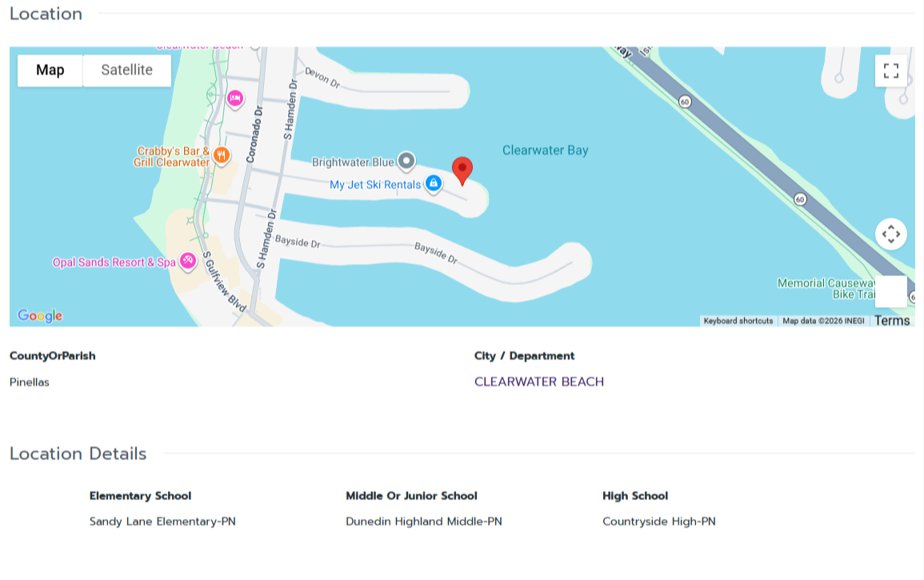Click the white Pegman box on map
The height and width of the screenshot is (580, 924).
coord(891,291)
